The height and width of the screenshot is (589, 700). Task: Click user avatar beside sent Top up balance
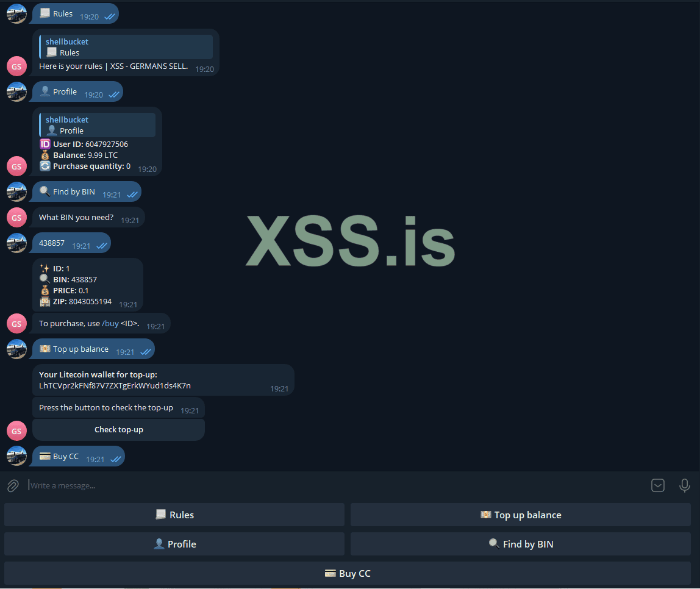click(x=16, y=349)
